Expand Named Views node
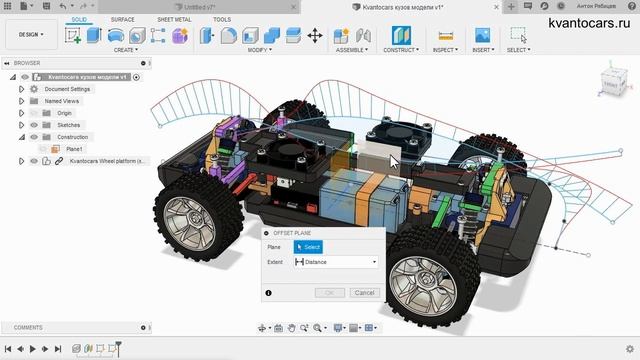The width and height of the screenshot is (640, 360). 21,101
